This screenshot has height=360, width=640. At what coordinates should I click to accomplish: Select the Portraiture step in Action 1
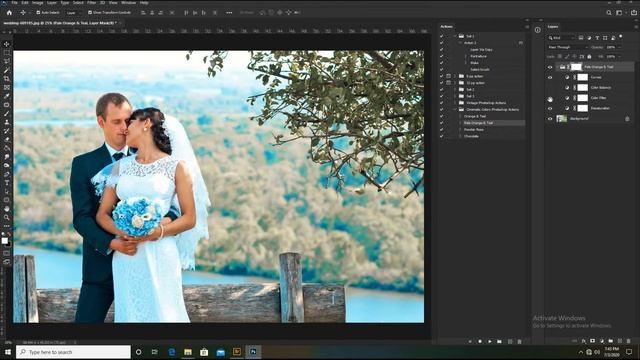pyautogui.click(x=478, y=56)
